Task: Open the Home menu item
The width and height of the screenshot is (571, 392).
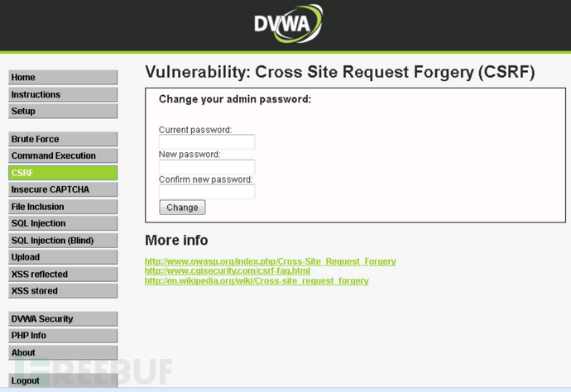Action: coord(63,78)
